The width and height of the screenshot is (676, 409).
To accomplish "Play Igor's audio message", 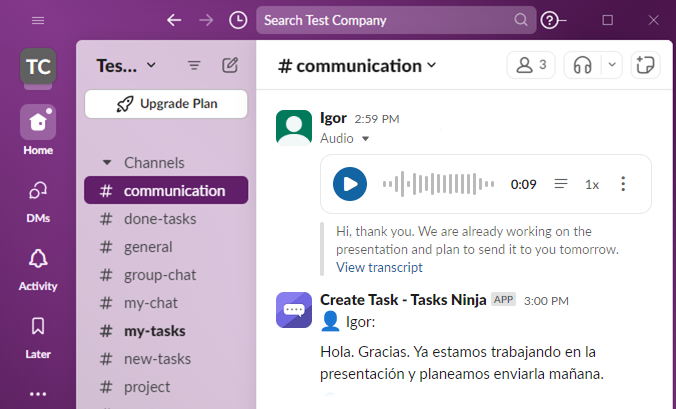I will click(x=350, y=184).
